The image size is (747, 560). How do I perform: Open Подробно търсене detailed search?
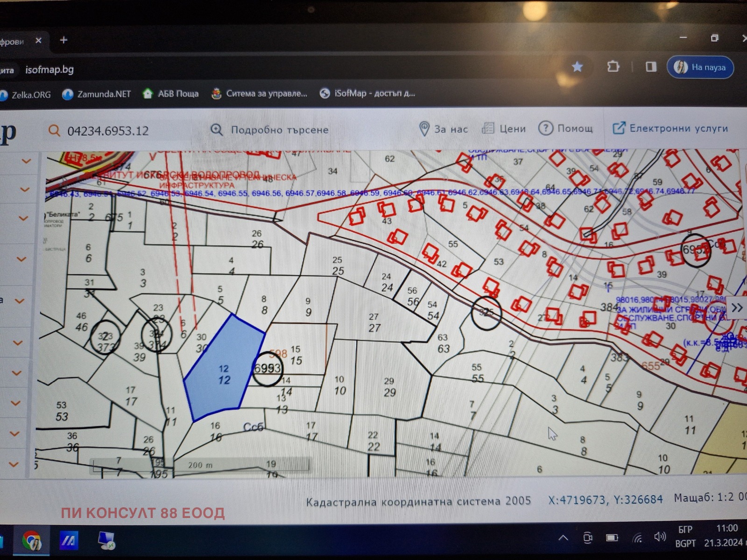tap(270, 130)
